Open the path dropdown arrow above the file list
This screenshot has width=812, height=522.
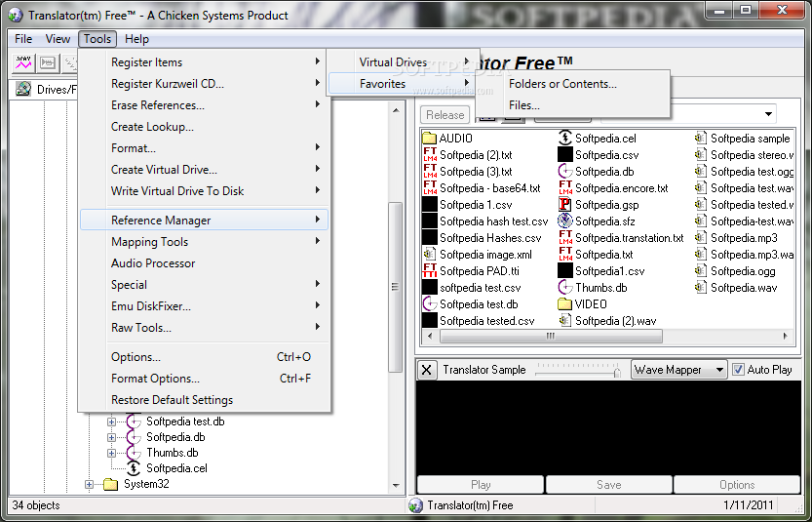click(x=768, y=114)
